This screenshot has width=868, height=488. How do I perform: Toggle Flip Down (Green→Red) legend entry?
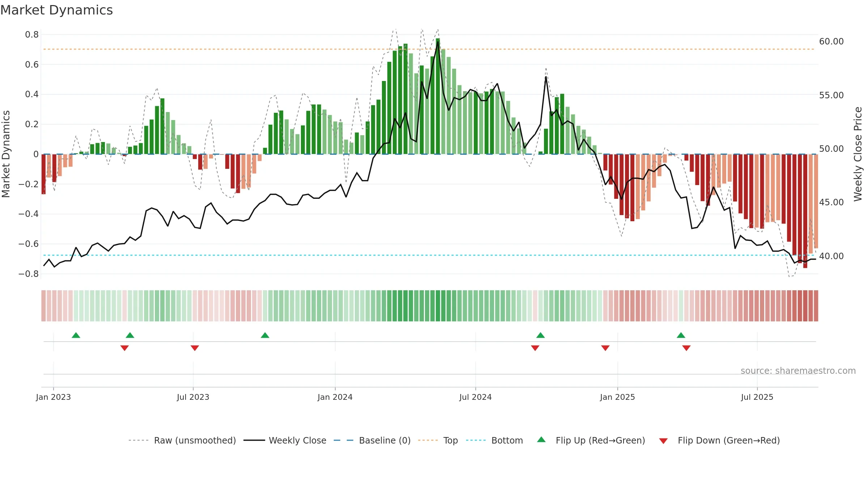pos(719,440)
